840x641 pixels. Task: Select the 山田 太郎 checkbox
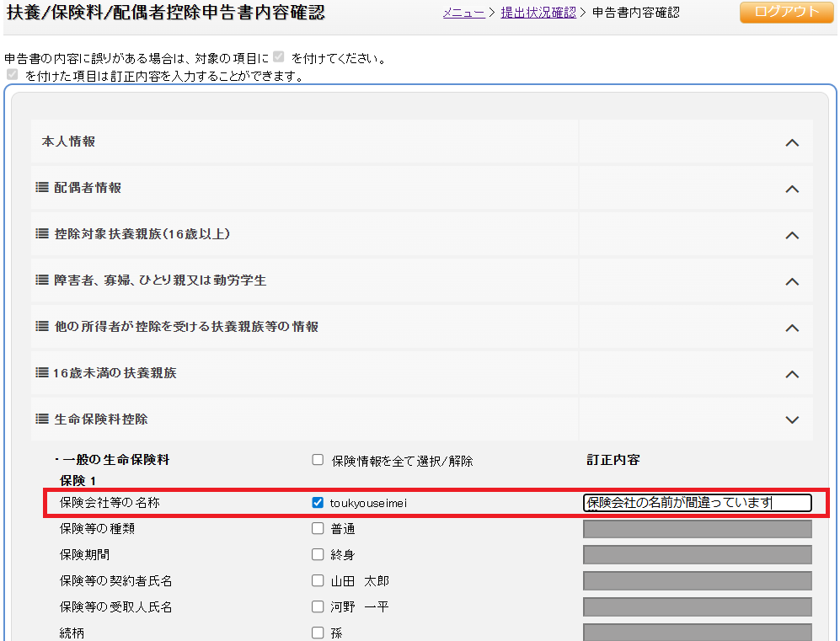318,581
